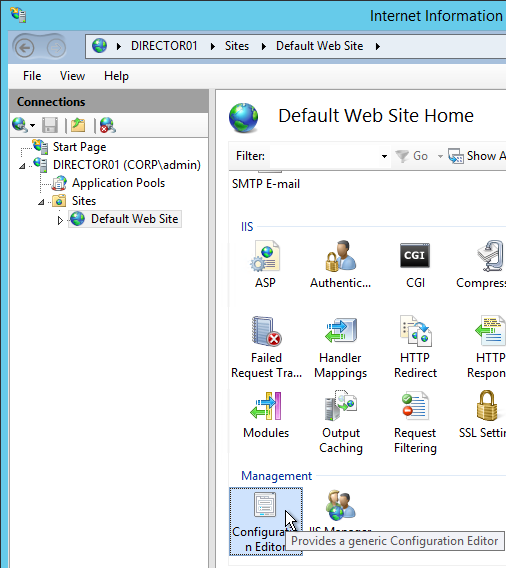
Task: Collapse the Sites tree node
Action: coord(41,202)
